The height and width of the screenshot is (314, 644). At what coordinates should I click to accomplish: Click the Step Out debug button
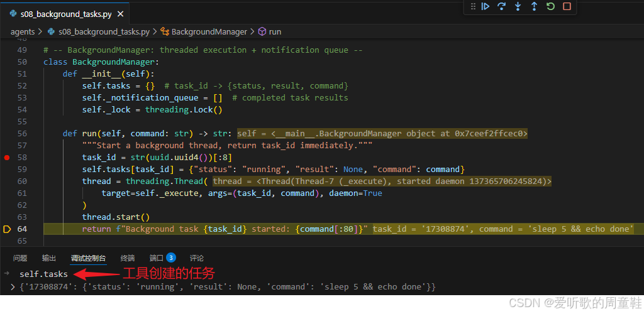[x=534, y=6]
